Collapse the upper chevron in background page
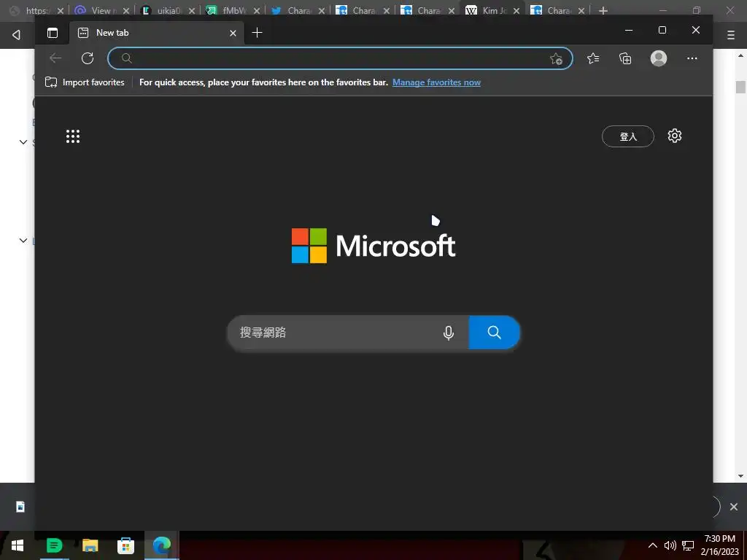 click(23, 142)
